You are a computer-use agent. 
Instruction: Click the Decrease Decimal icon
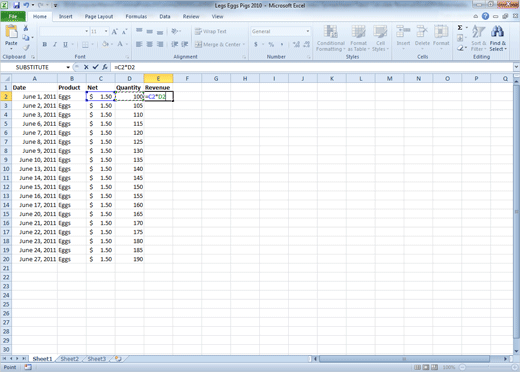[307, 44]
